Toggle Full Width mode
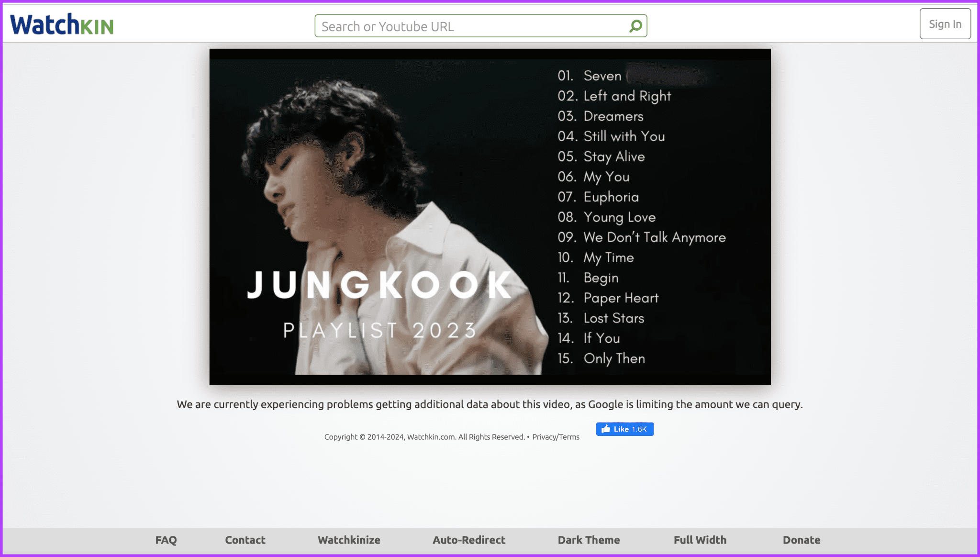The image size is (980, 557). click(700, 540)
